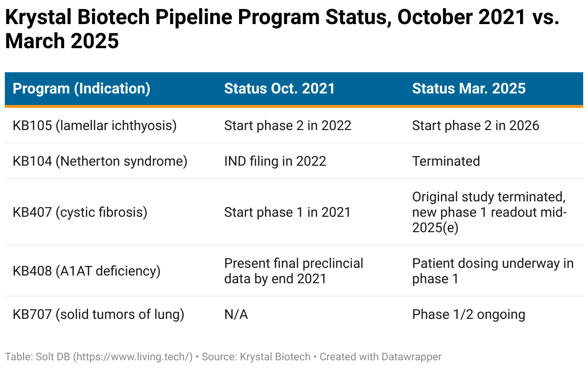Click the 'Start phase 2 in 2022' cell
Image resolution: width=588 pixels, height=368 pixels.
click(288, 126)
